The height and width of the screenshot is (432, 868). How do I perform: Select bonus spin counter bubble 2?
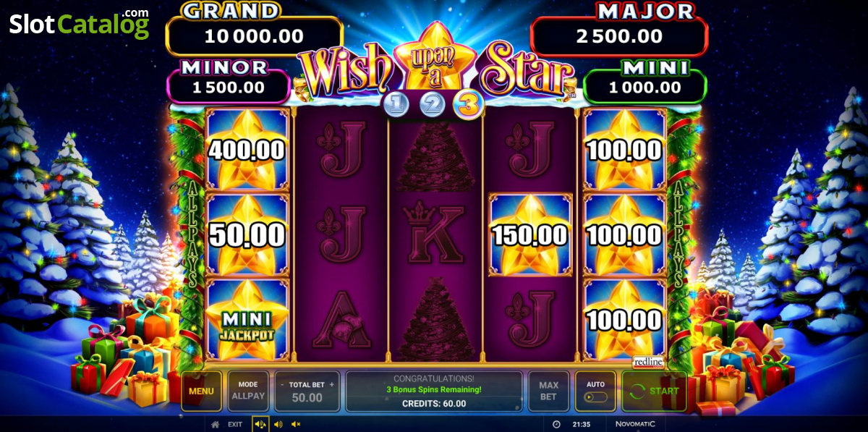point(433,105)
